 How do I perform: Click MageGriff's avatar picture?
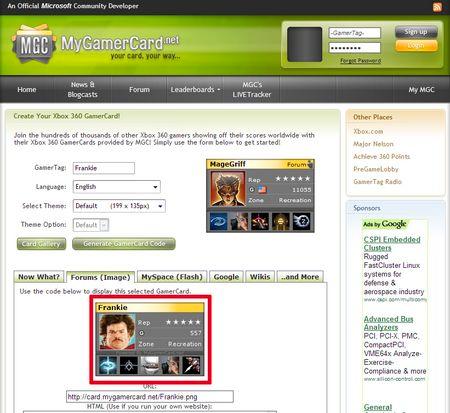pyautogui.click(x=228, y=189)
